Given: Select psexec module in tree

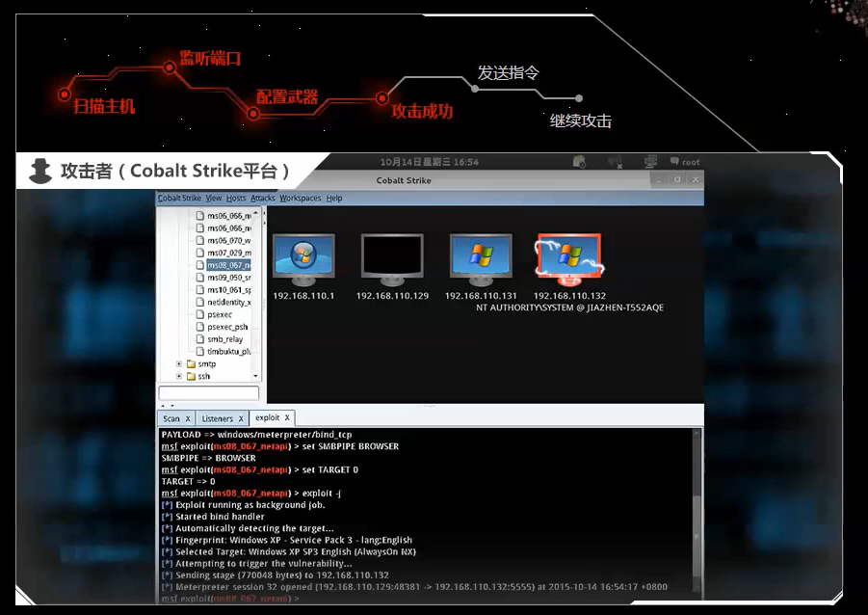Looking at the screenshot, I should pos(220,314).
